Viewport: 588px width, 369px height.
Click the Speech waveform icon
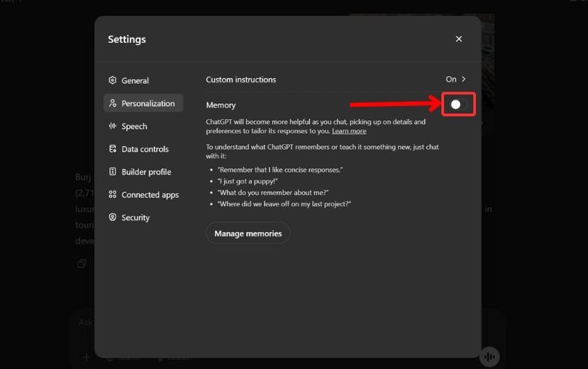point(113,126)
